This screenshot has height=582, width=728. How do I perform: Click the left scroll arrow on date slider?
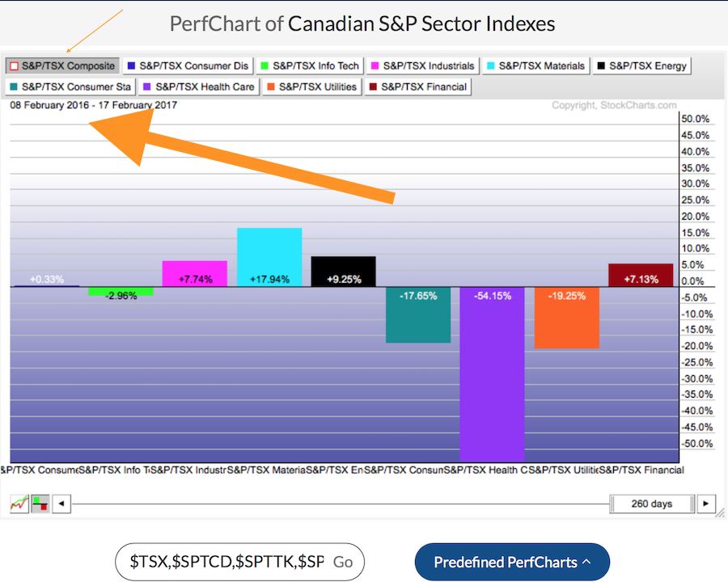(x=61, y=504)
